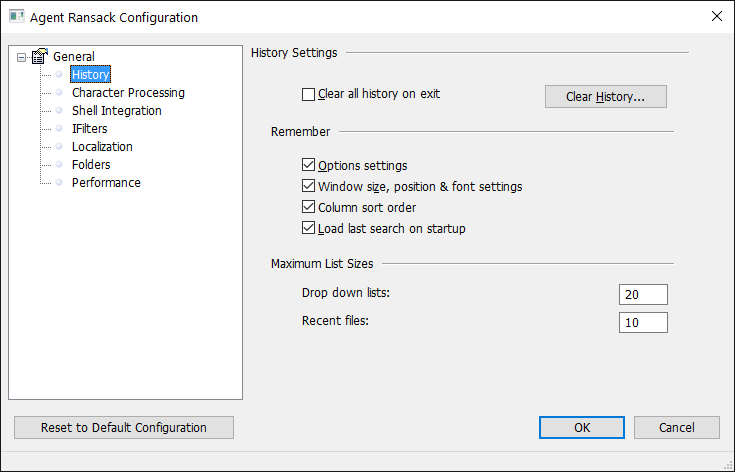Viewport: 735px width, 472px height.
Task: Click the bullet icon next to IFilters
Action: (x=59, y=128)
